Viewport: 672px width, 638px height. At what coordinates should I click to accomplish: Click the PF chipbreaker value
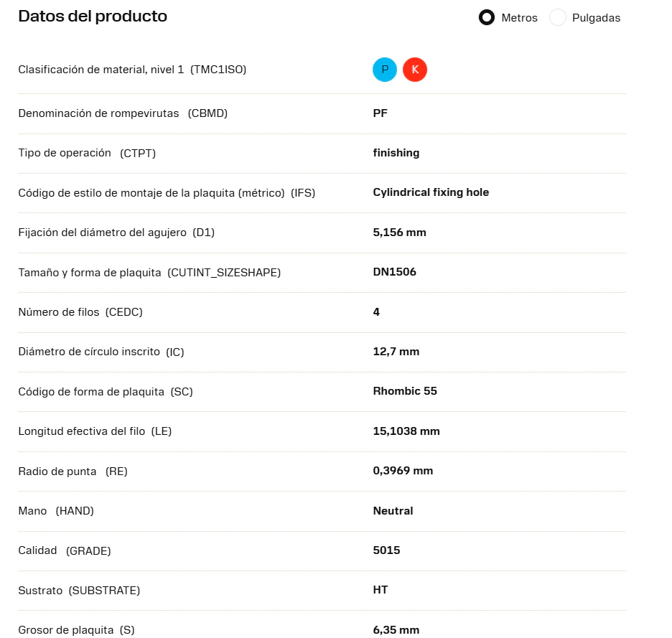380,113
